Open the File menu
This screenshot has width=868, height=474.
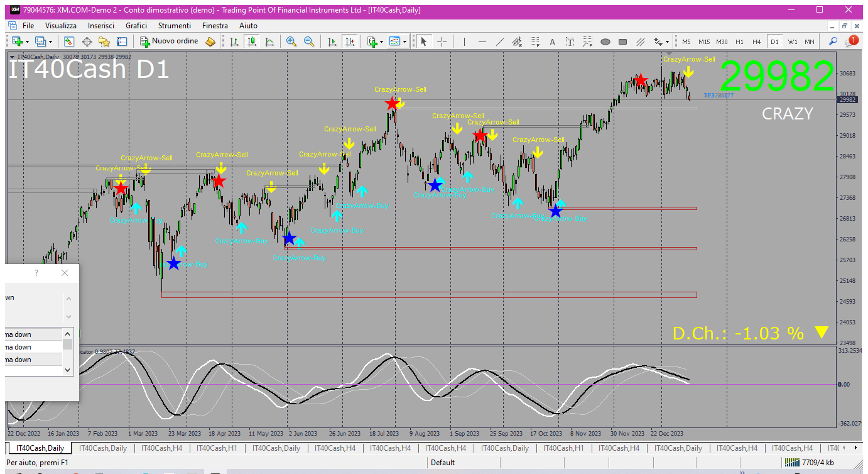[x=28, y=26]
